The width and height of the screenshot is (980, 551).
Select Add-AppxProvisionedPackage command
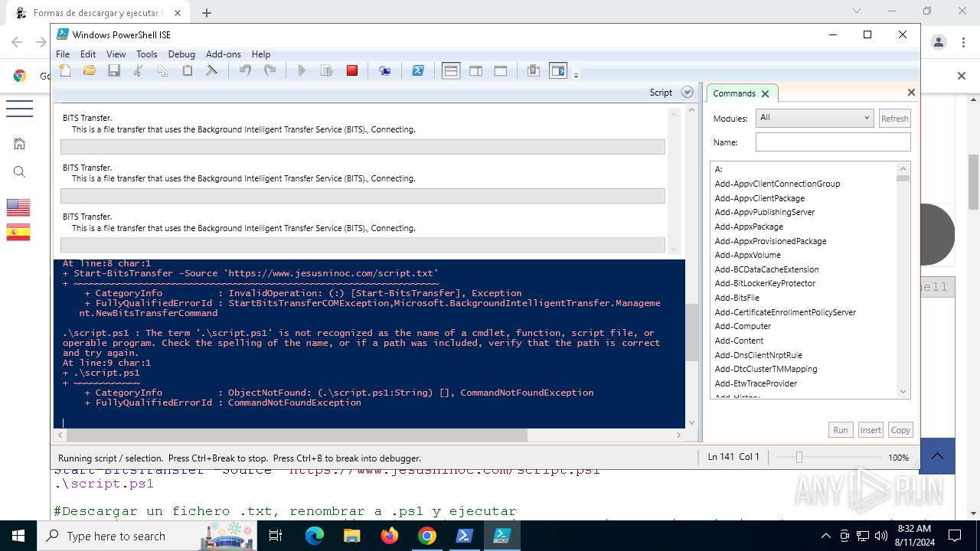coord(770,241)
